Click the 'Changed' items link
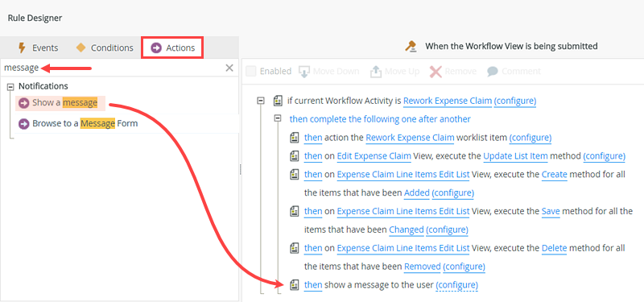Image resolution: width=644 pixels, height=302 pixels. (407, 230)
